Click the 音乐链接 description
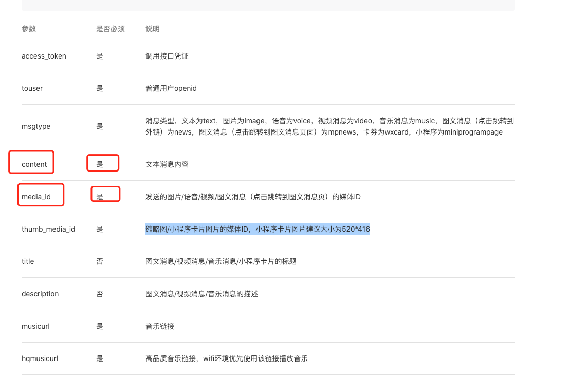 pyautogui.click(x=160, y=326)
